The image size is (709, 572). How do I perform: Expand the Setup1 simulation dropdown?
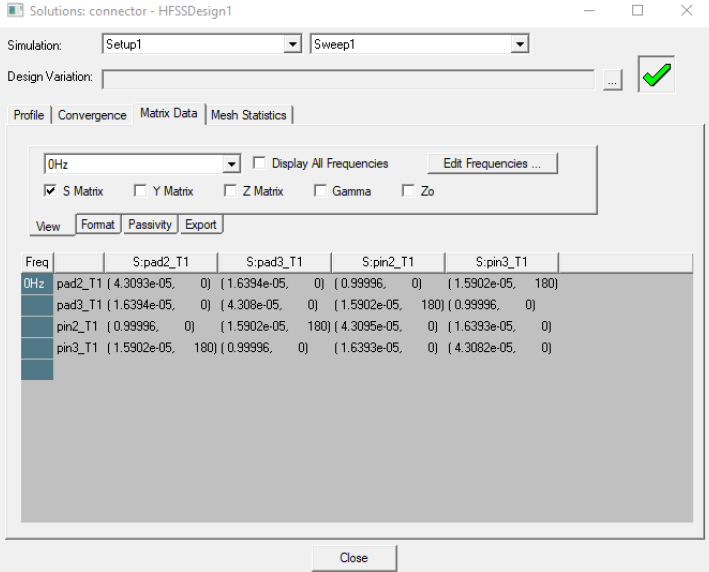point(292,45)
